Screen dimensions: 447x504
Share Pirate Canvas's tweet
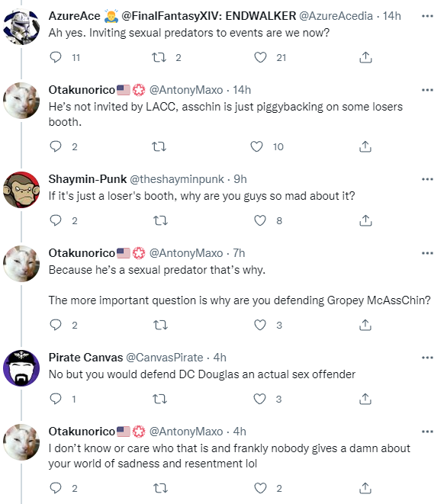pyautogui.click(x=365, y=399)
